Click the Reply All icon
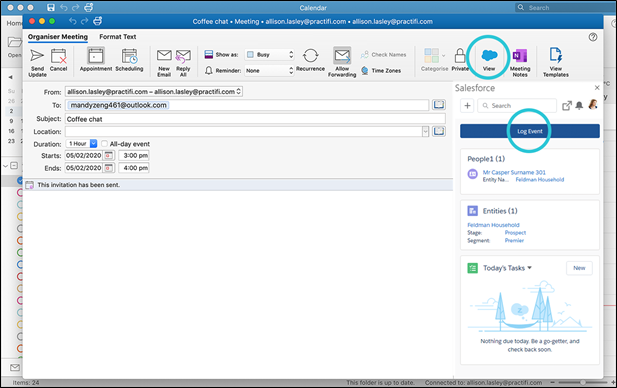The image size is (617, 388). (x=183, y=56)
